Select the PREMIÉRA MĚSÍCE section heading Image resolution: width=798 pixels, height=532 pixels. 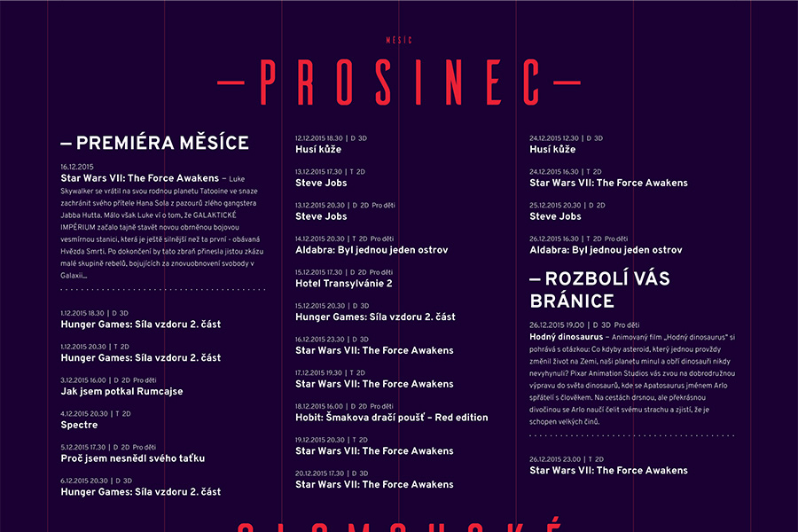point(155,144)
